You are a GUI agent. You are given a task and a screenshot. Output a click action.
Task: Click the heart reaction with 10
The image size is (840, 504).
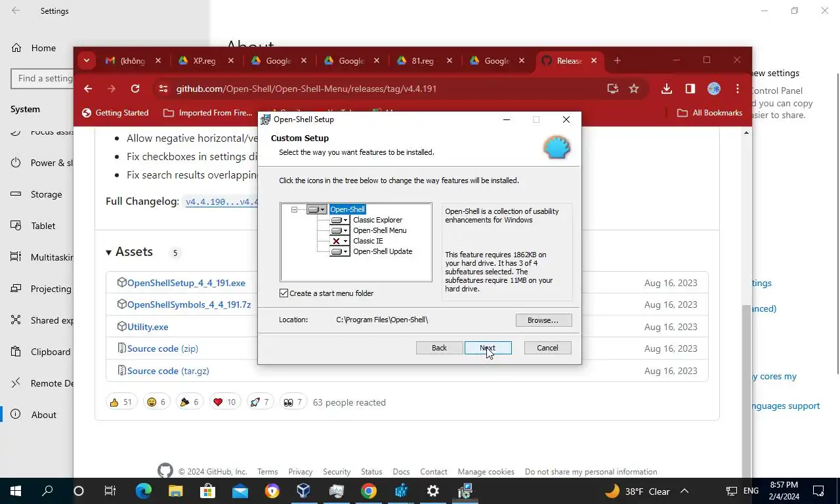pos(224,402)
